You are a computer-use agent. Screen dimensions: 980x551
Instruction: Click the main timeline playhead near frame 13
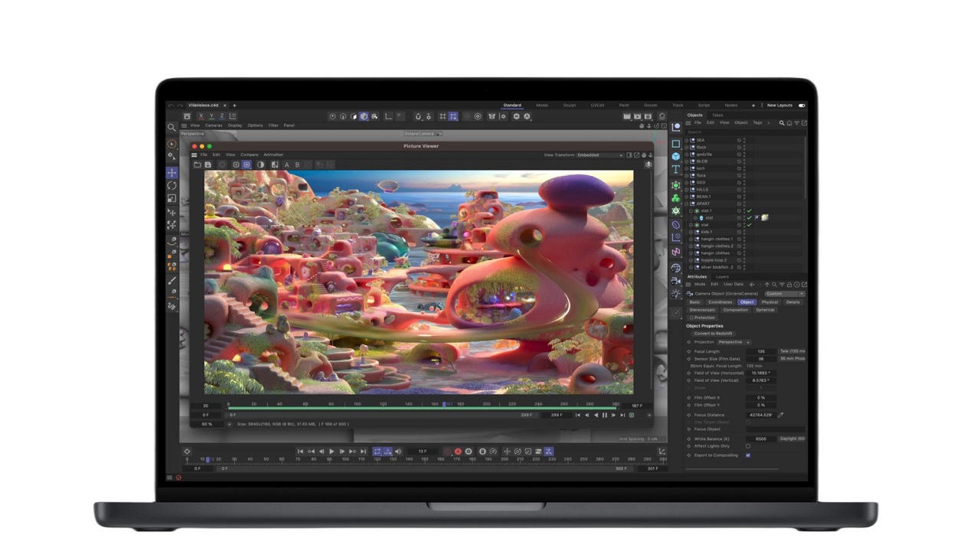[207, 459]
